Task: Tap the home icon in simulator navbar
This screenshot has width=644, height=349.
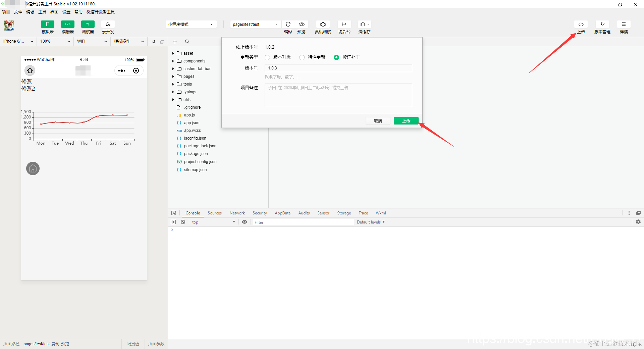Action: (x=30, y=70)
